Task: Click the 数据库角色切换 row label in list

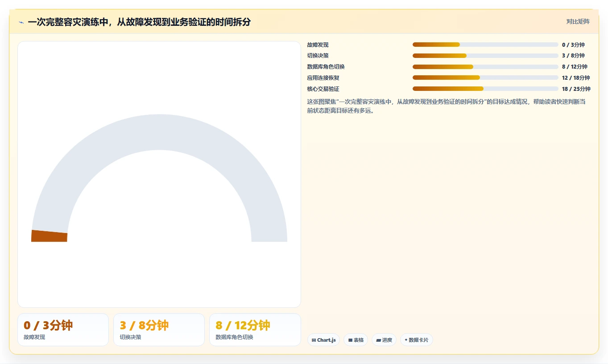Action: (326, 67)
